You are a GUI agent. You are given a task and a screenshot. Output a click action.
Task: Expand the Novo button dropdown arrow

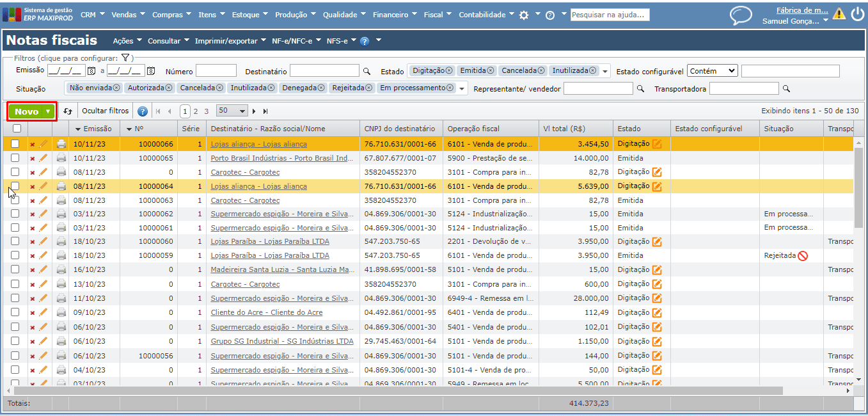click(x=48, y=111)
